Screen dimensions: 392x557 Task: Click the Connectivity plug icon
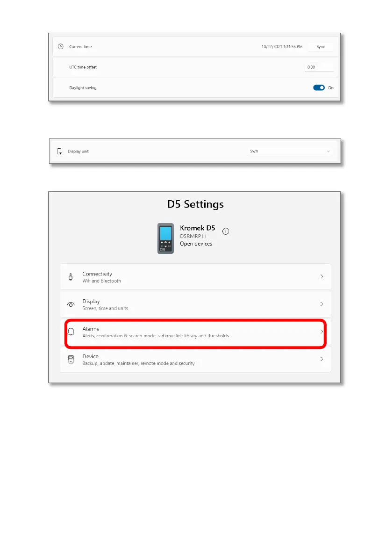(x=71, y=277)
